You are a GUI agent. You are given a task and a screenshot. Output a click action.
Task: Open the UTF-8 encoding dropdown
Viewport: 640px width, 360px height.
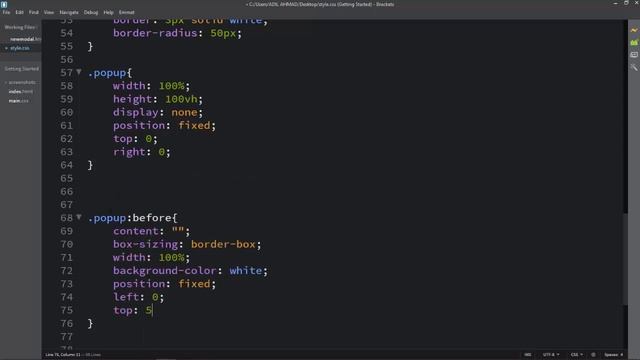[551, 355]
